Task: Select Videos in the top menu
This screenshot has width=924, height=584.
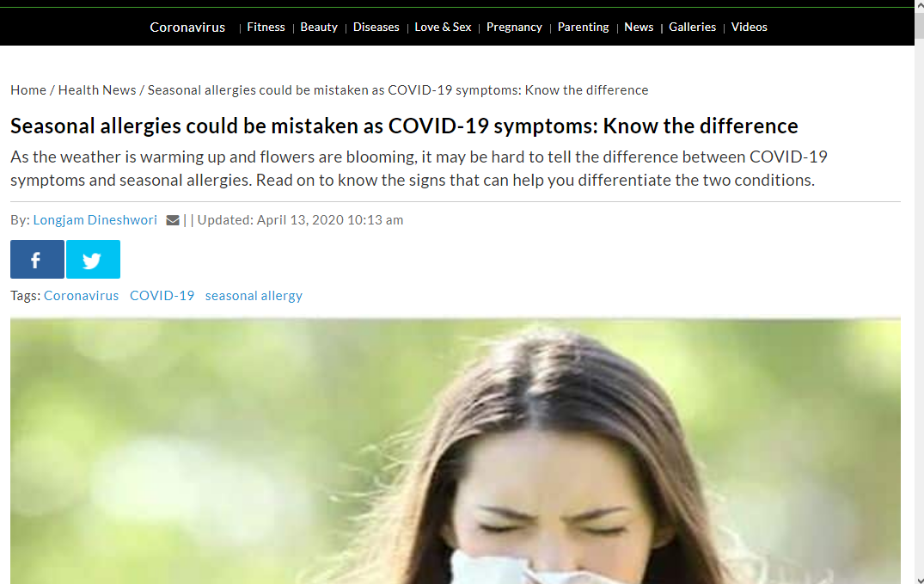Action: click(x=749, y=28)
